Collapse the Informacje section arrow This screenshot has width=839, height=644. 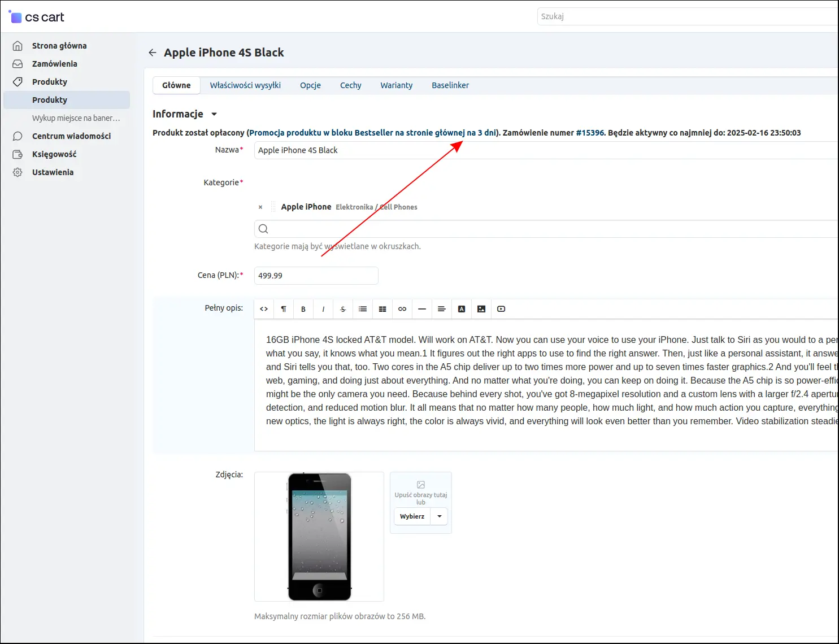click(214, 114)
